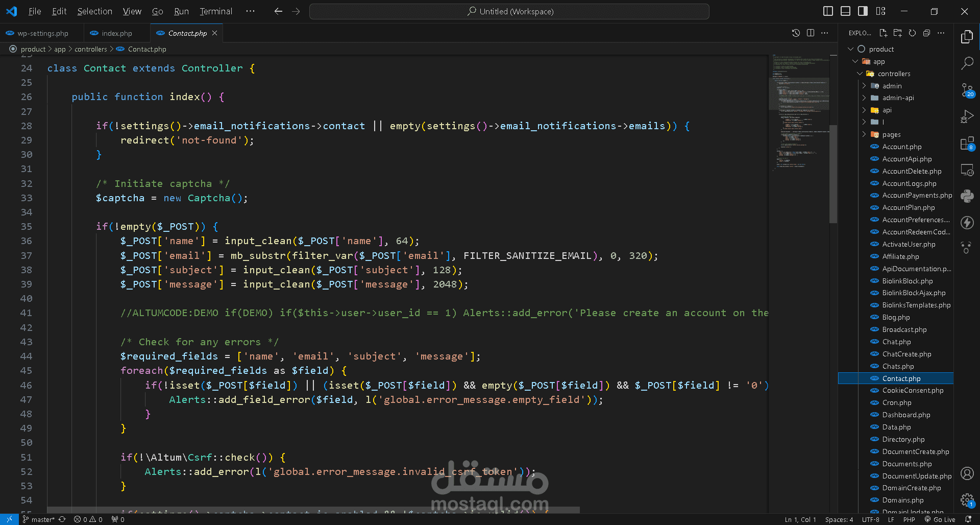Viewport: 980px width, 525px height.
Task: Toggle Secondary Side Bar layout button
Action: [x=863, y=11]
